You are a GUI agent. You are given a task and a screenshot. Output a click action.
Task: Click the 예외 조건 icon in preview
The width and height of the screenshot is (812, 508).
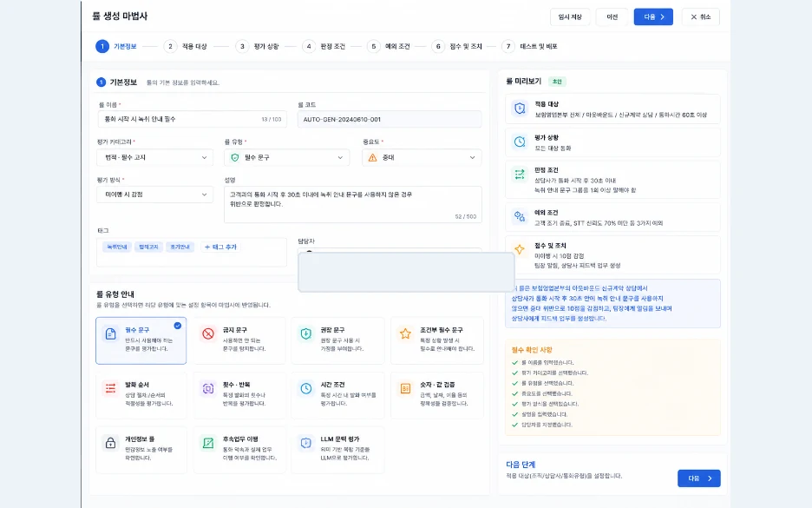[520, 217]
